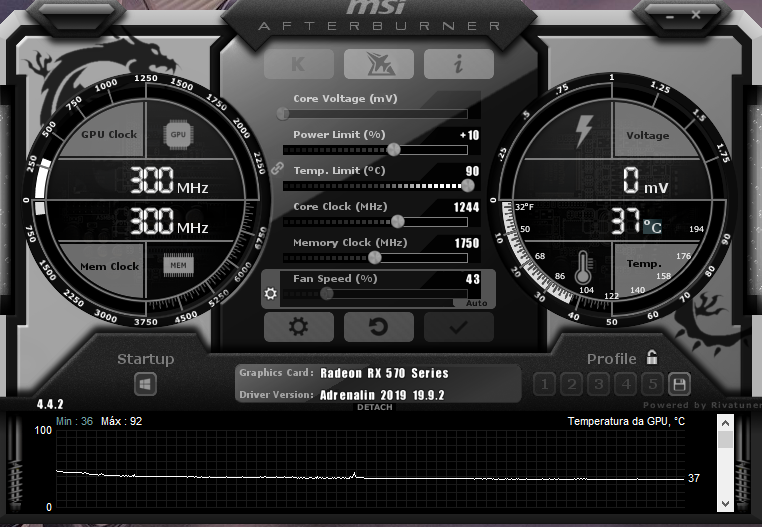
Task: Click the Temp. Limit value 90
Action: (x=472, y=171)
